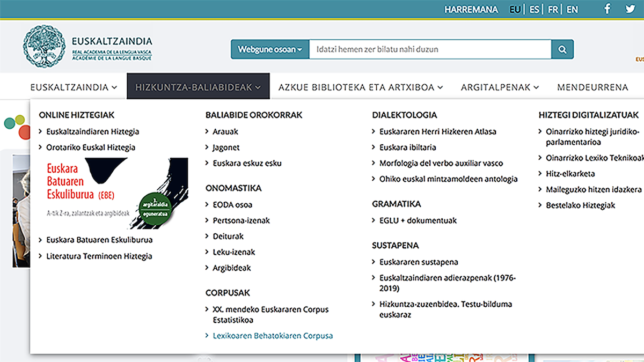Open Euskaltzaindiaren Hiztegia link
Viewport: 644px width, 362px height.
click(x=92, y=131)
